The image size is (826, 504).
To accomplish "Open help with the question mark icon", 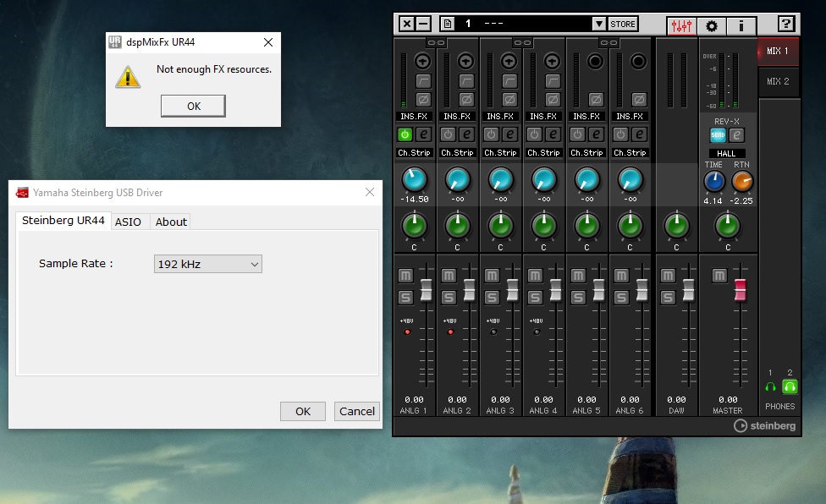I will pos(785,24).
